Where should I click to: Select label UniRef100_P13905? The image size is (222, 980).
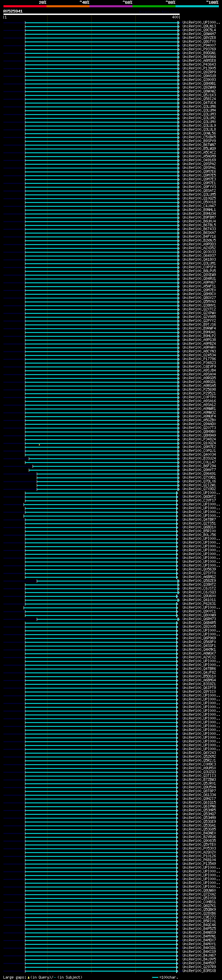click(x=199, y=68)
